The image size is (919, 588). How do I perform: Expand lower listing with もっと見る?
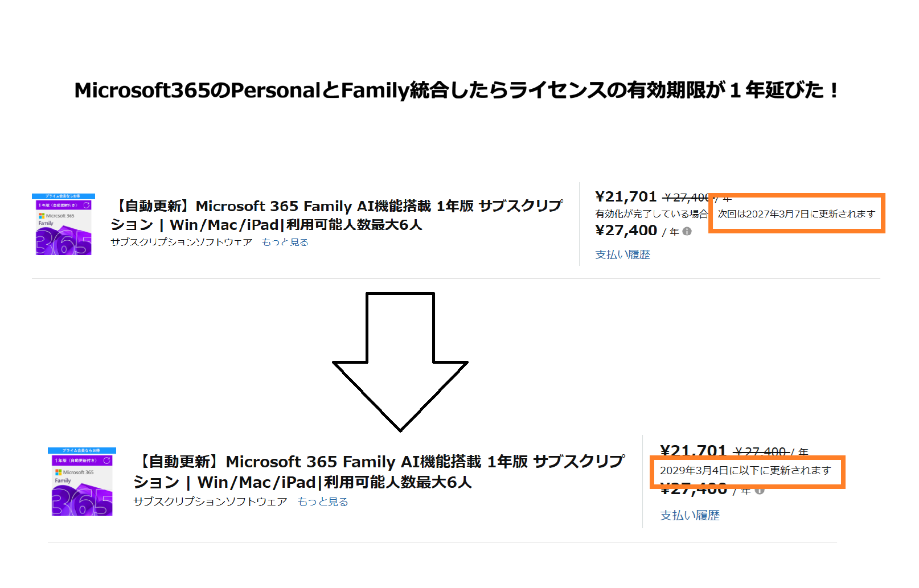(322, 501)
